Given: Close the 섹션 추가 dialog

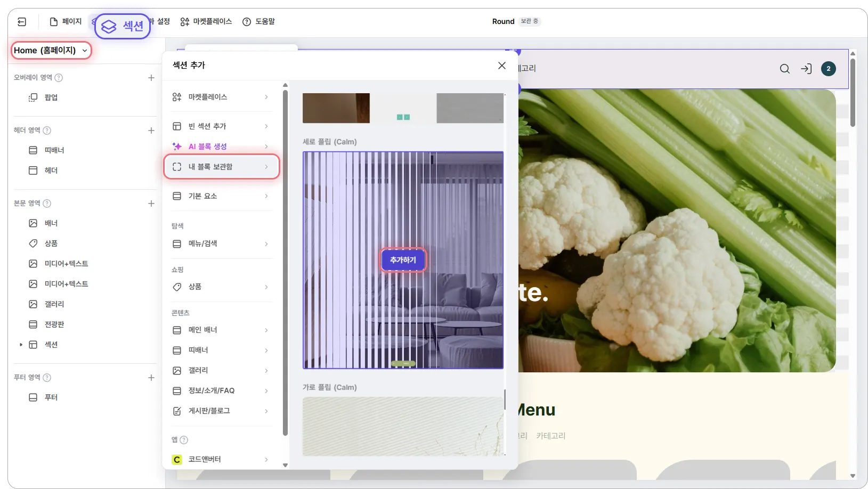Looking at the screenshot, I should (x=502, y=66).
